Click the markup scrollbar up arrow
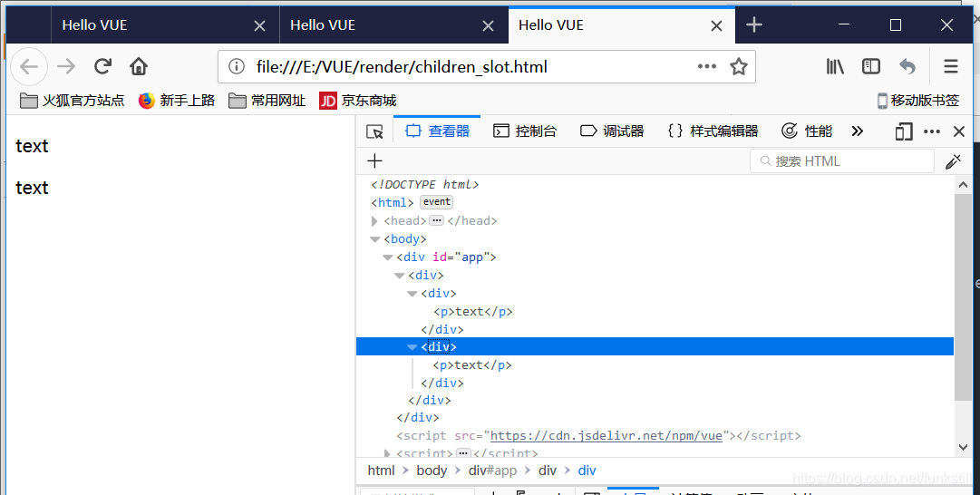 pyautogui.click(x=963, y=184)
